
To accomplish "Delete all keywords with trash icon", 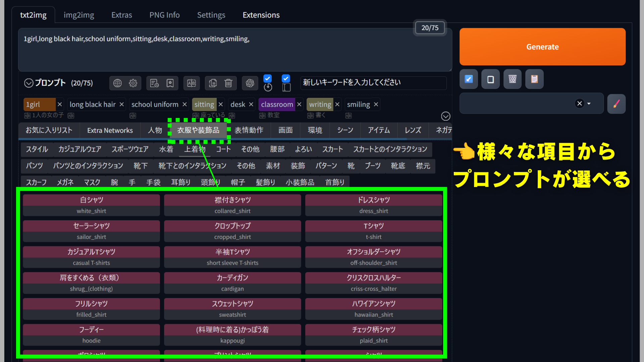I will pos(228,83).
